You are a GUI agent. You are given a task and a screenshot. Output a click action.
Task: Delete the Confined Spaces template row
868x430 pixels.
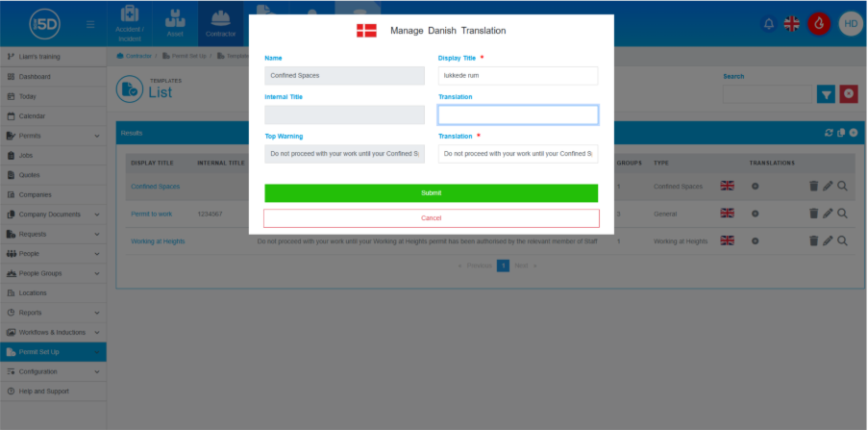coord(812,187)
